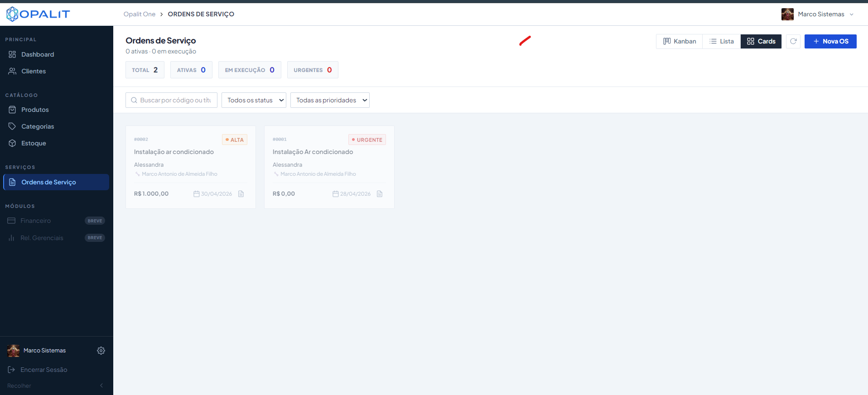Switch to Lista view
868x395 pixels.
[722, 41]
